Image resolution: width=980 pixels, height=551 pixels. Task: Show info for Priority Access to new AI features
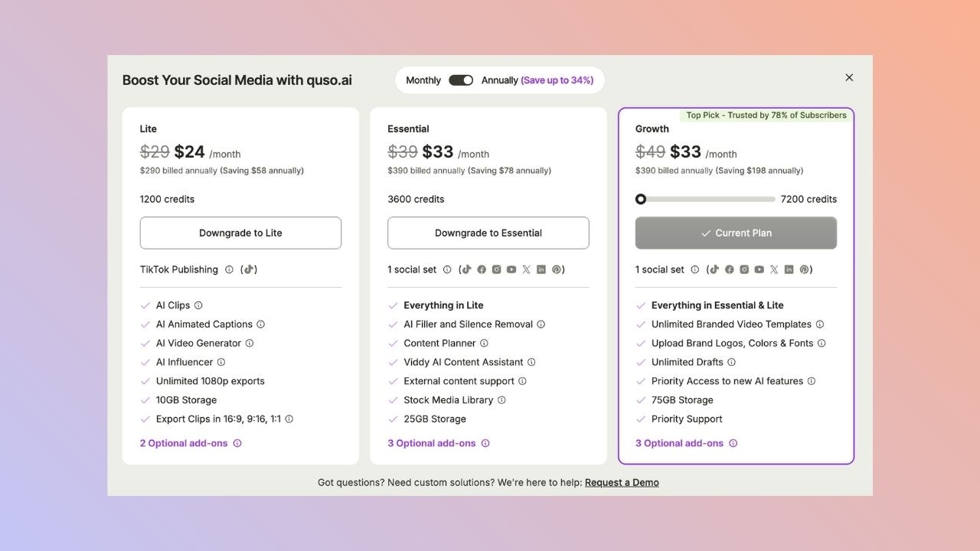coord(812,381)
